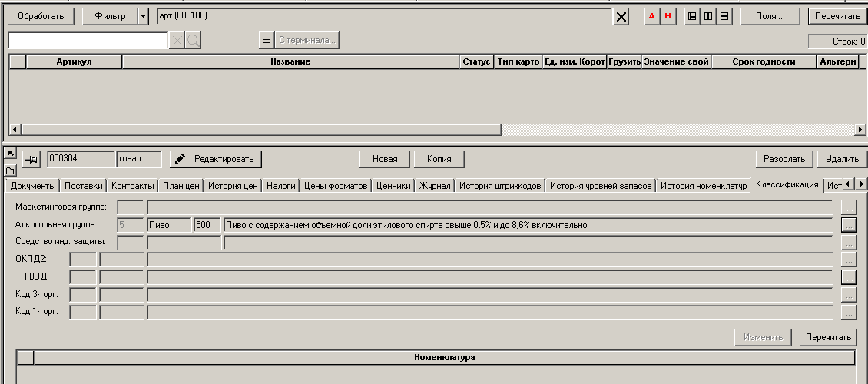Open ТН ВЭД selection with ellipsis button
The width and height of the screenshot is (868, 384).
pos(848,276)
